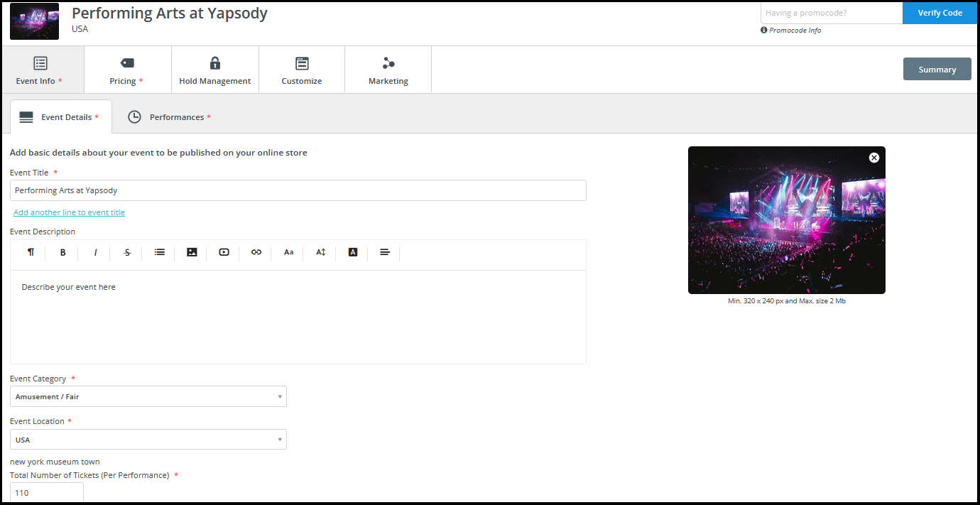The height and width of the screenshot is (505, 980).
Task: Click the Total Number of Tickets field
Action: (x=47, y=492)
